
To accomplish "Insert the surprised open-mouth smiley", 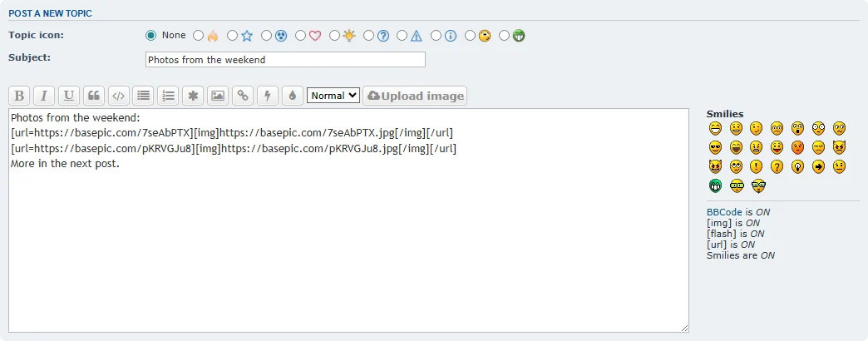I will tap(797, 128).
